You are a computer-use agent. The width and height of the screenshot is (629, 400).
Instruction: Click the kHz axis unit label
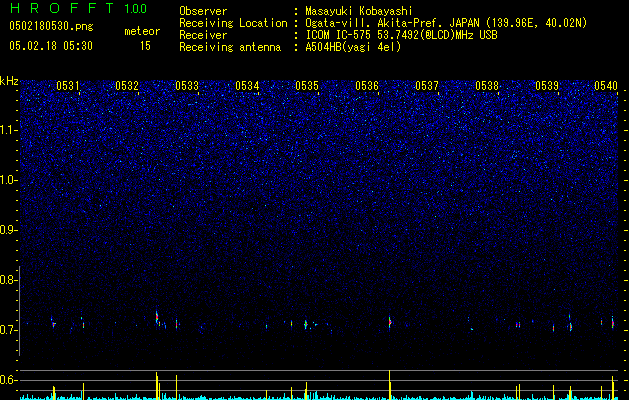pos(9,81)
